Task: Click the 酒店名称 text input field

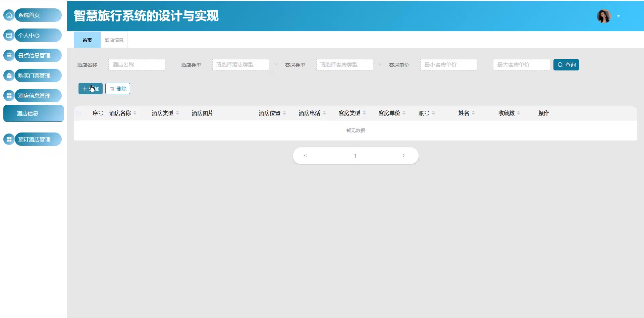Action: click(137, 65)
